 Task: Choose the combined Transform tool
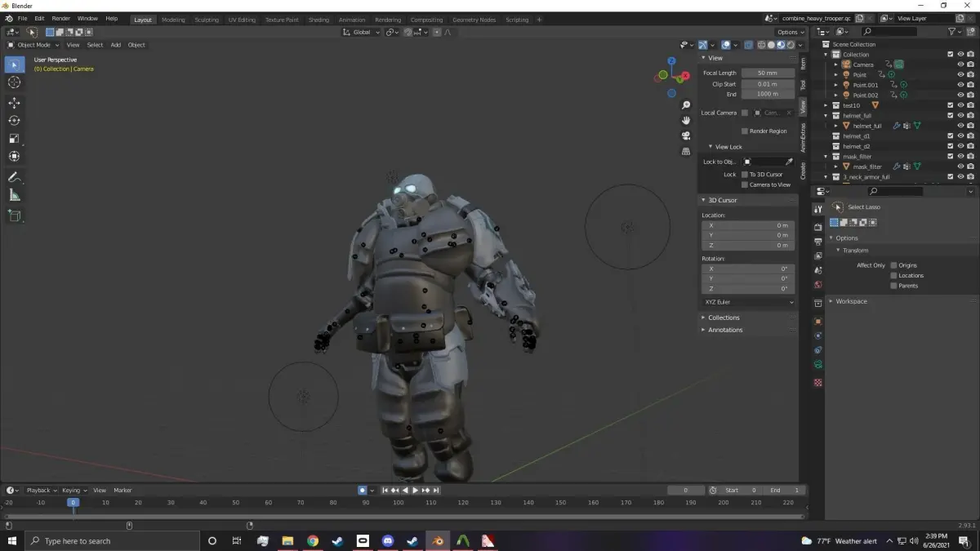[x=14, y=157]
